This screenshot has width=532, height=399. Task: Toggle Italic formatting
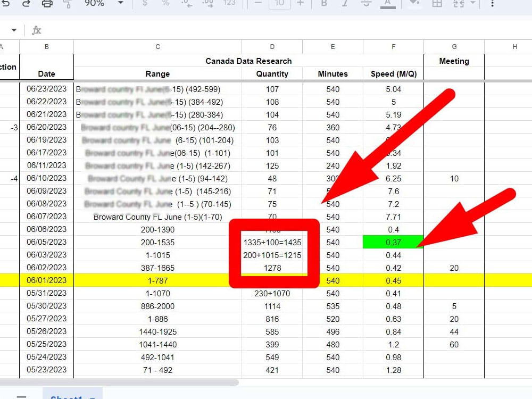click(x=345, y=3)
